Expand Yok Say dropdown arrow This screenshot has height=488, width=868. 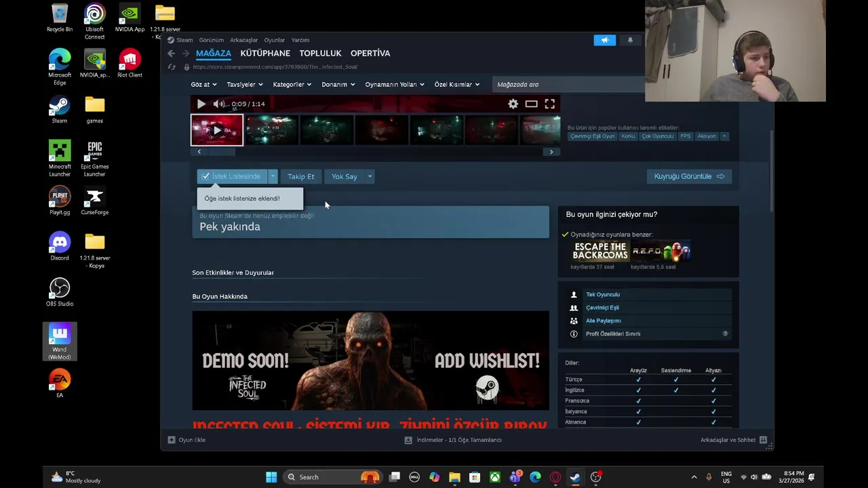coord(370,176)
